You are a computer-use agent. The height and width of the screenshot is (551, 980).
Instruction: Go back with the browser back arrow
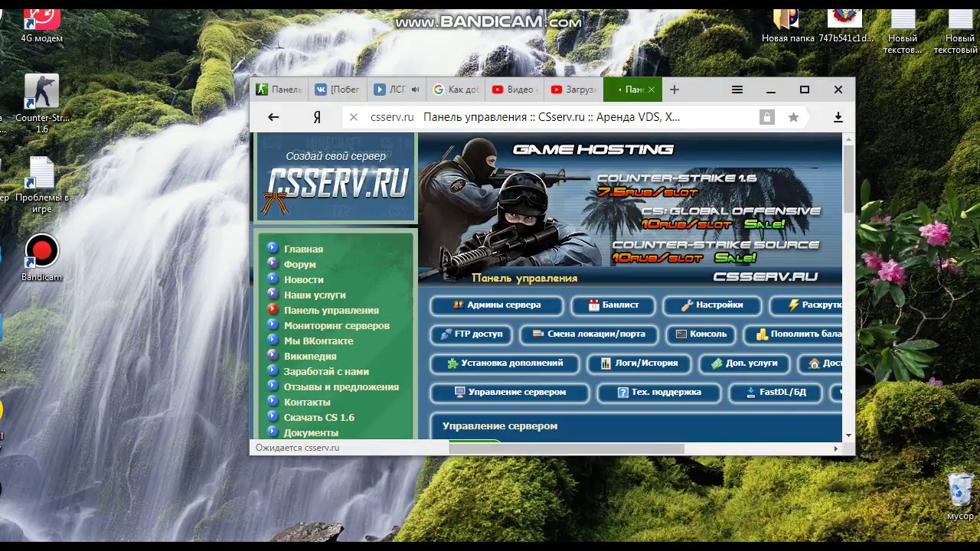[273, 117]
